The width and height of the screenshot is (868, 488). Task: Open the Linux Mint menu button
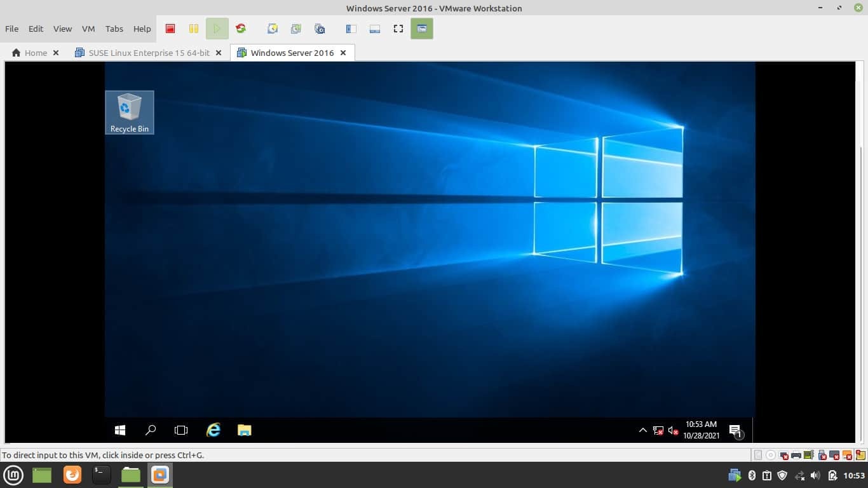pyautogui.click(x=13, y=475)
